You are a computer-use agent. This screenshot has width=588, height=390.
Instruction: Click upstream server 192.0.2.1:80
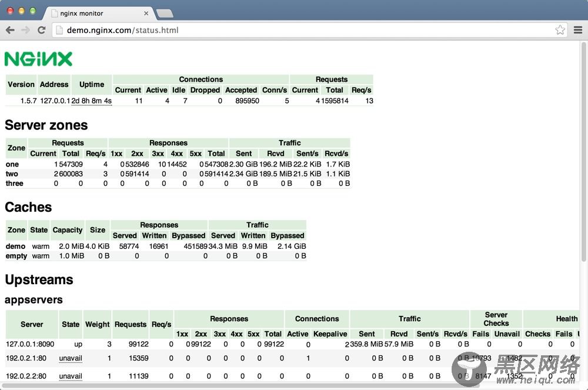click(x=26, y=358)
